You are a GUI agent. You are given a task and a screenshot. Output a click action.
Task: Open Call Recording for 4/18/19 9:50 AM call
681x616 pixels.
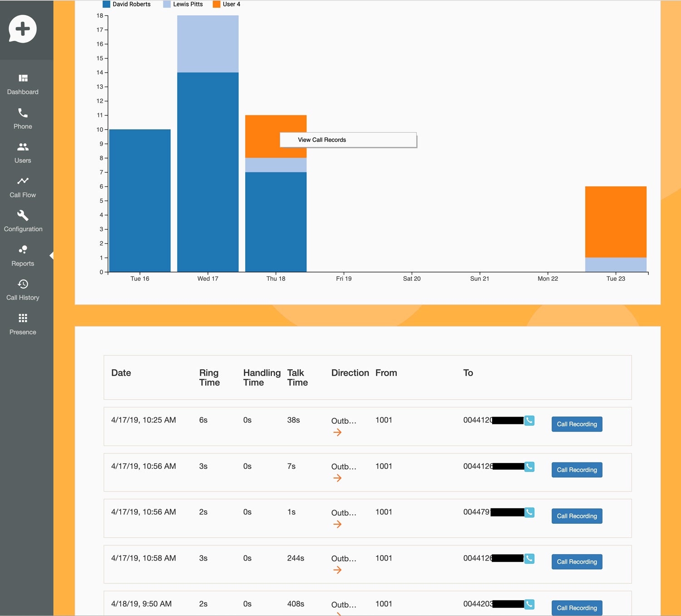point(577,608)
